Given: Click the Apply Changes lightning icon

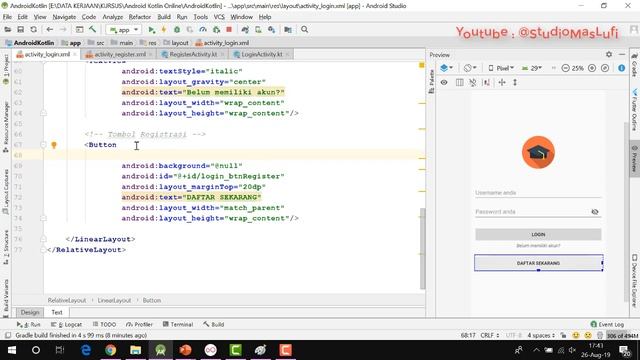Looking at the screenshot, I should coord(164,29).
